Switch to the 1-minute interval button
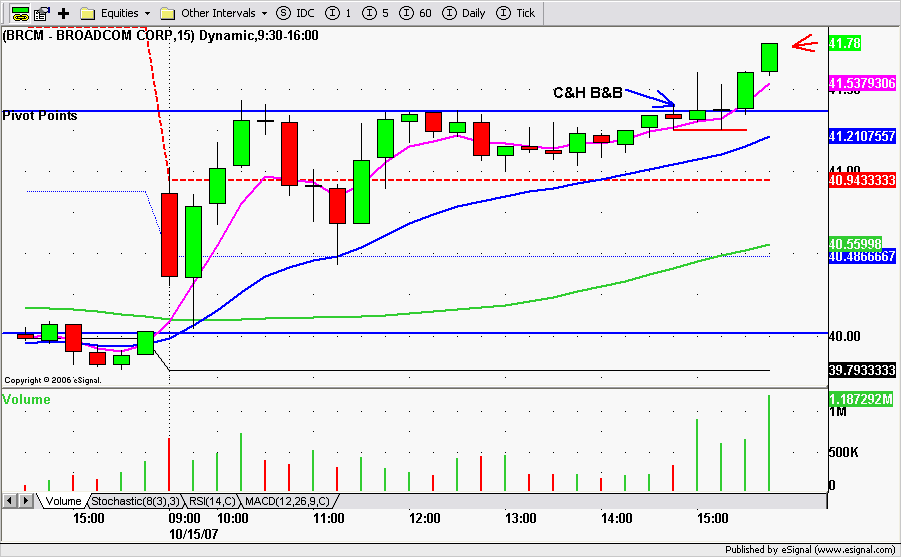The height and width of the screenshot is (557, 901). pyautogui.click(x=338, y=13)
